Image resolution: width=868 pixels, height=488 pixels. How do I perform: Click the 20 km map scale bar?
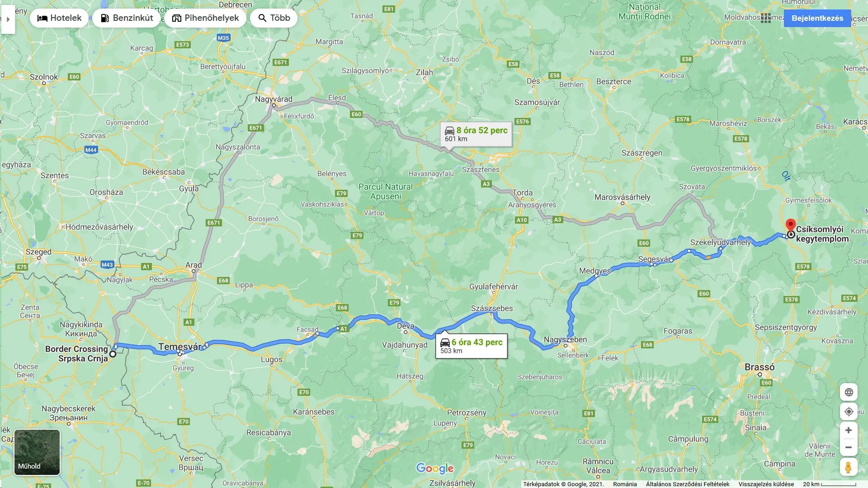(x=830, y=484)
